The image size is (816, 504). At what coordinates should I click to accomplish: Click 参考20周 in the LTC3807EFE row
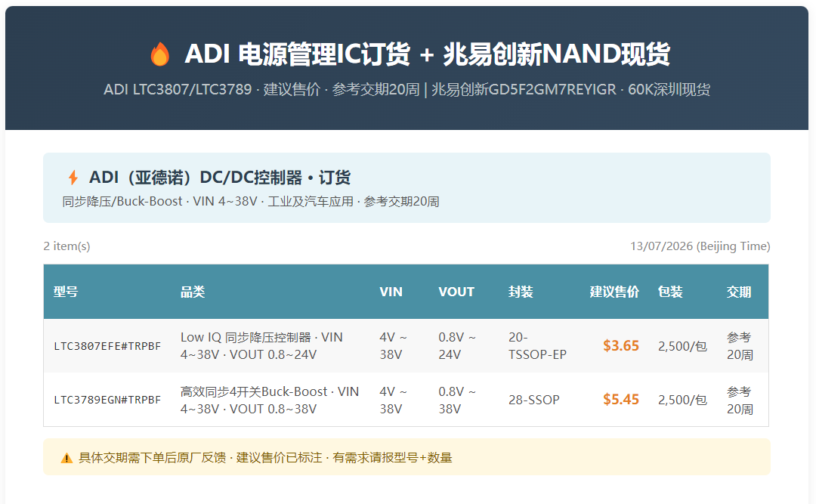point(740,346)
